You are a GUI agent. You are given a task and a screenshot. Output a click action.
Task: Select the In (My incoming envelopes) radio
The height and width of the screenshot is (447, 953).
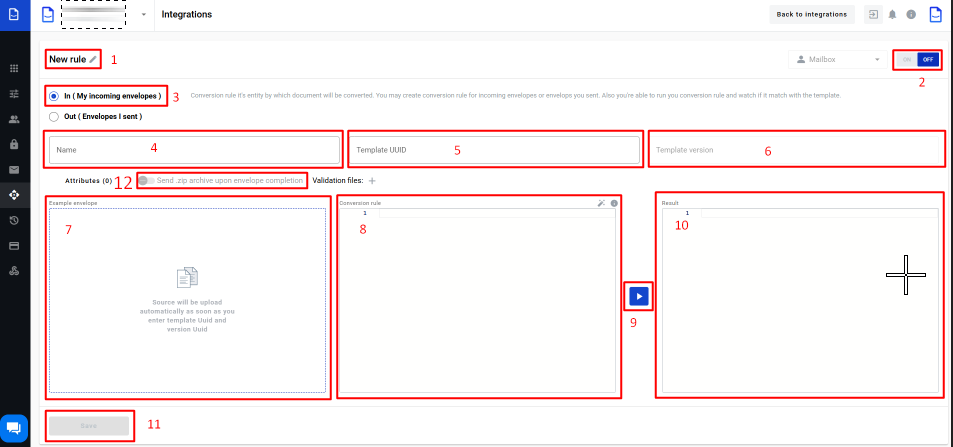tap(54, 96)
